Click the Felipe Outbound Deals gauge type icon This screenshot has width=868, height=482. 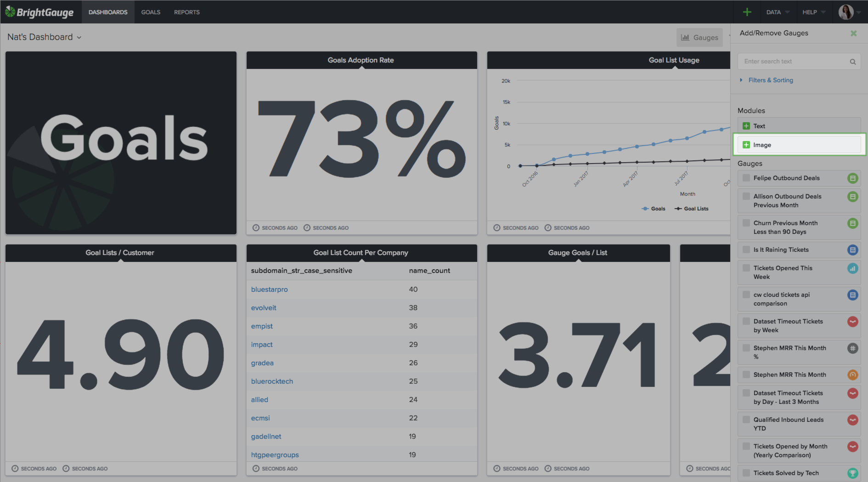tap(853, 178)
